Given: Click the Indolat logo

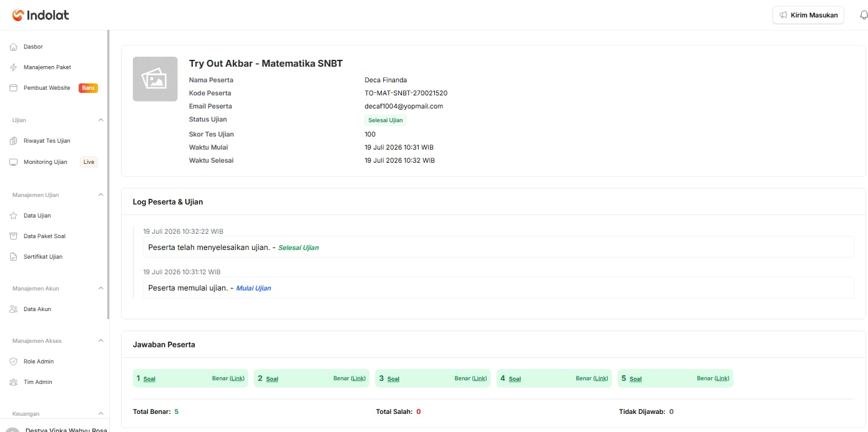Looking at the screenshot, I should click(41, 15).
